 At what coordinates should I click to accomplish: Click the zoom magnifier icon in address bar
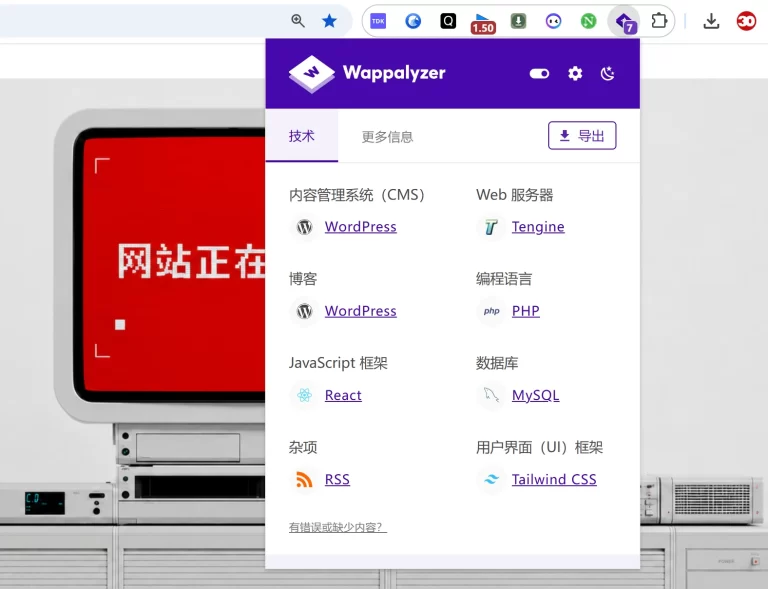point(298,21)
